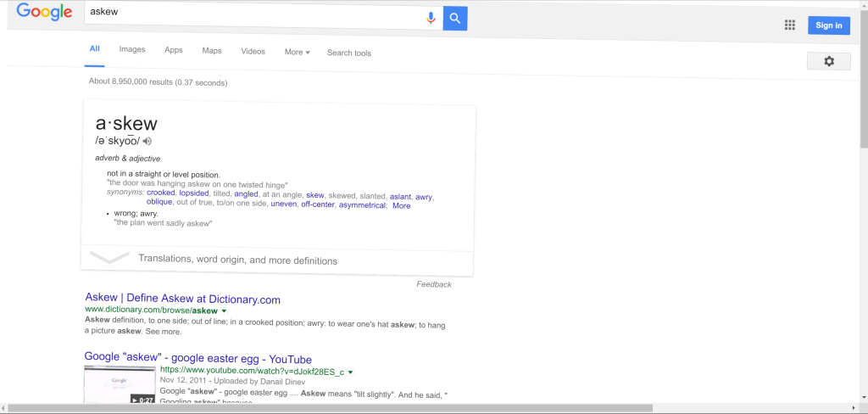Click the Feedback link
868x414 pixels.
(434, 284)
